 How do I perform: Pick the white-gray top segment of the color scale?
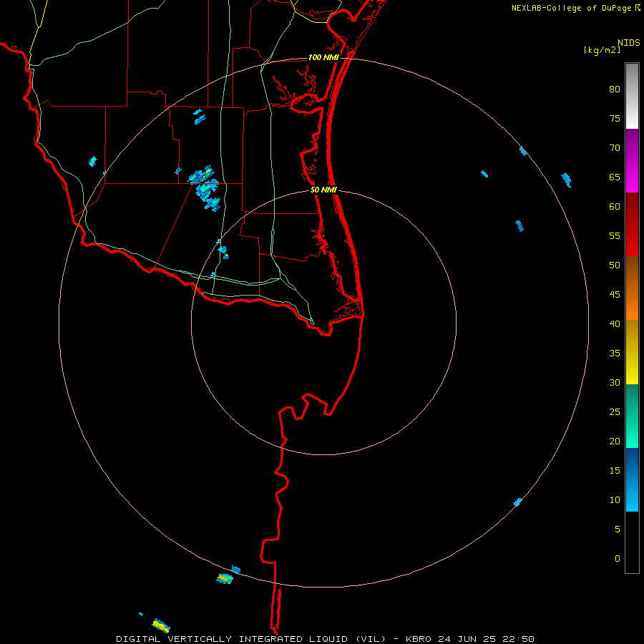[x=632, y=96]
